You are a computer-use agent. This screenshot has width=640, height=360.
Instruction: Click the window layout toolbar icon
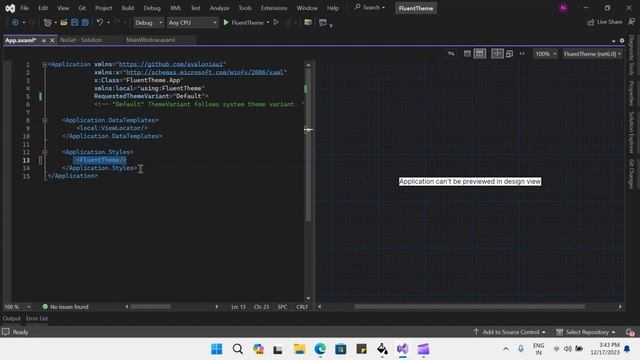coord(322,22)
